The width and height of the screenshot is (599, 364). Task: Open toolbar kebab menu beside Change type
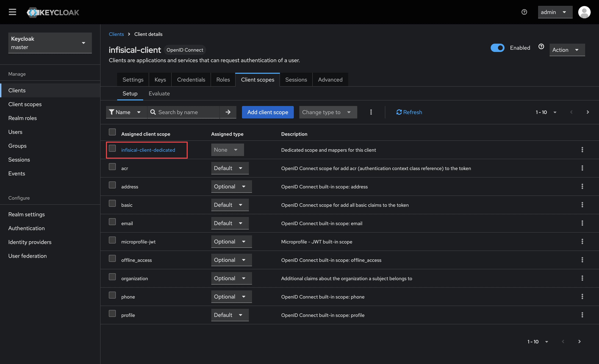[371, 112]
